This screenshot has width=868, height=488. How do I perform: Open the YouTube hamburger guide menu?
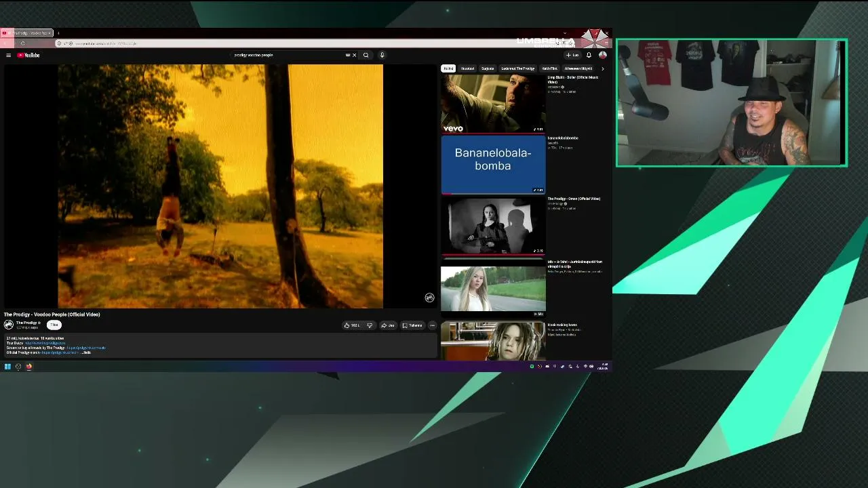[8, 55]
